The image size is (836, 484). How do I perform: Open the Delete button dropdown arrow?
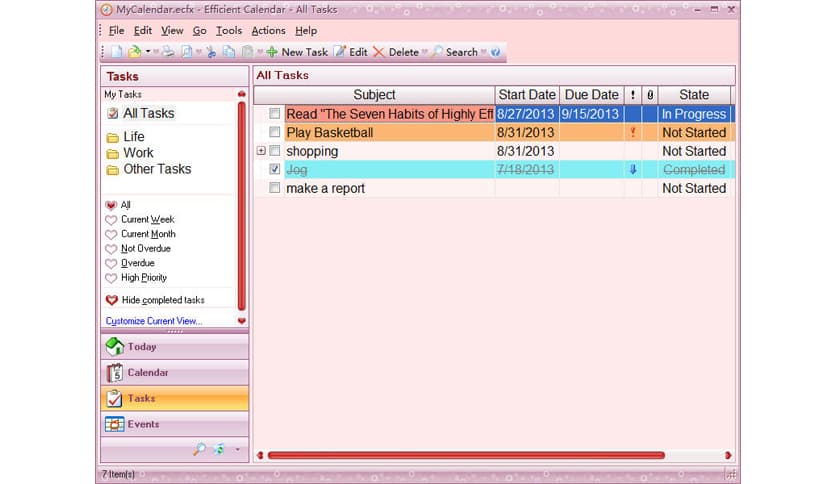[425, 52]
